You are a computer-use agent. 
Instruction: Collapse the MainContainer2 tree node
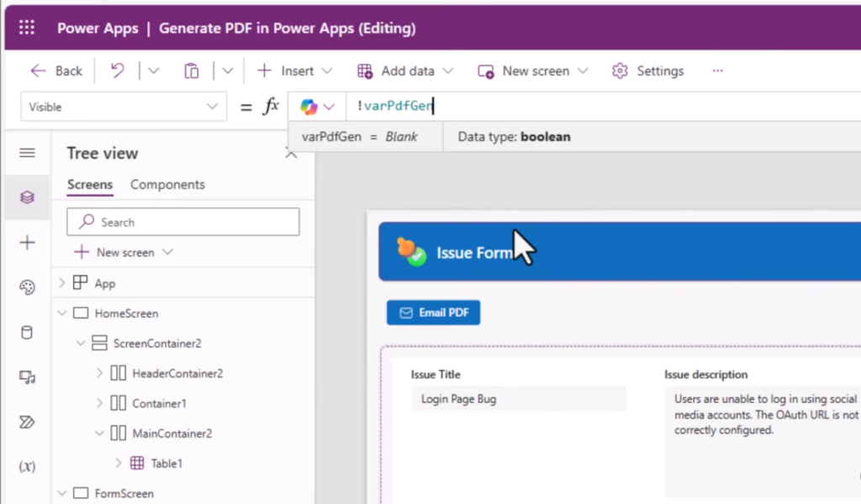[x=99, y=433]
